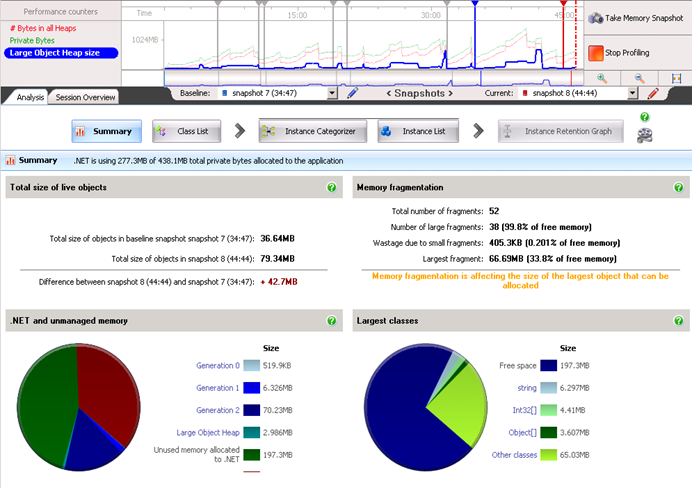Open help for Memory fragmentation panel
692x488 pixels.
pos(678,188)
